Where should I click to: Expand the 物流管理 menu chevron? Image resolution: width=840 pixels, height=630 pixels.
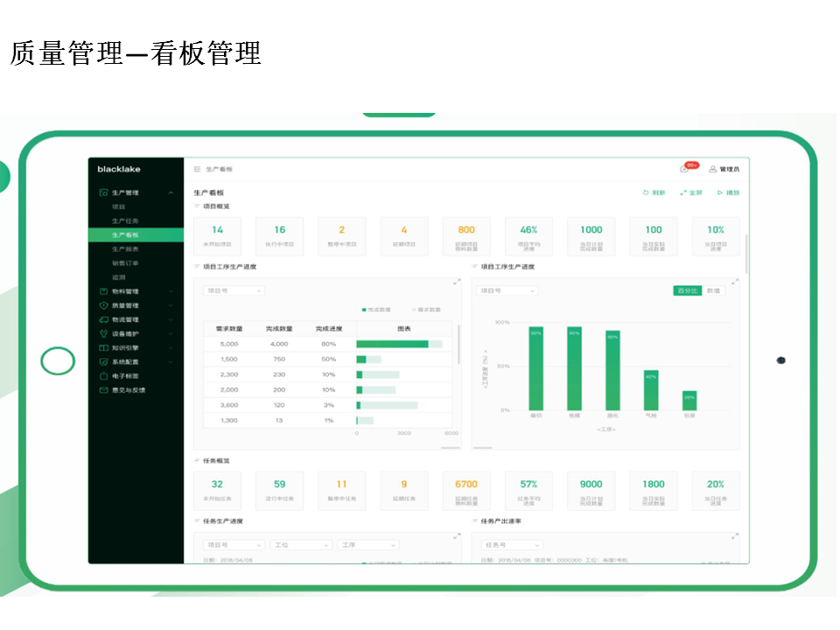point(171,320)
